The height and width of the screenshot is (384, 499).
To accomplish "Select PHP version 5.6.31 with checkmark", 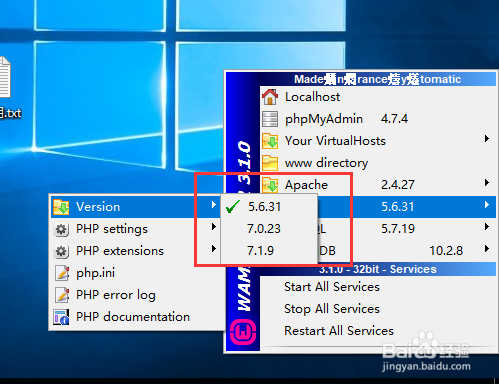I will [x=268, y=207].
